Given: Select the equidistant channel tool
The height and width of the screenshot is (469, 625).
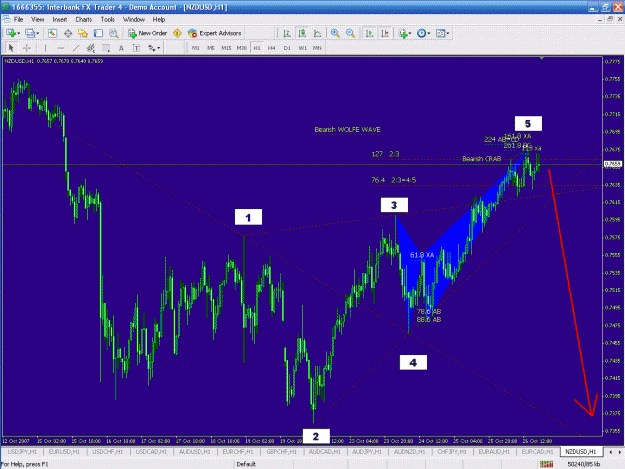Looking at the screenshot, I should (91, 48).
